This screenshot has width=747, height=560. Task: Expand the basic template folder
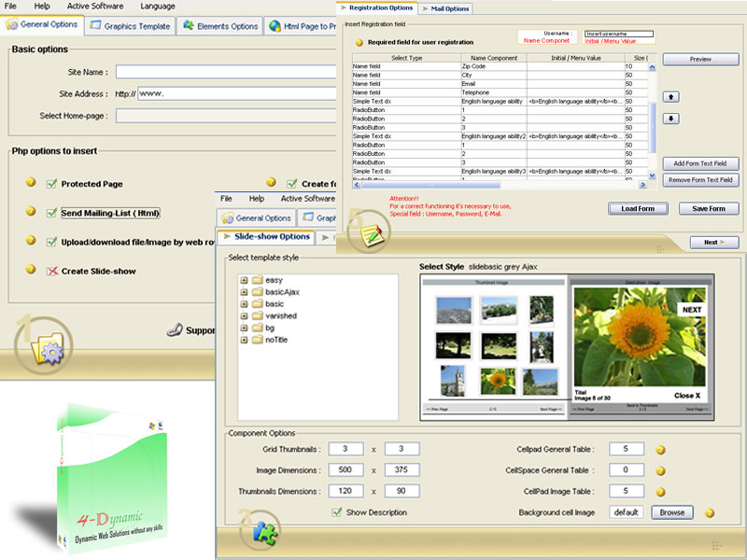(x=245, y=304)
